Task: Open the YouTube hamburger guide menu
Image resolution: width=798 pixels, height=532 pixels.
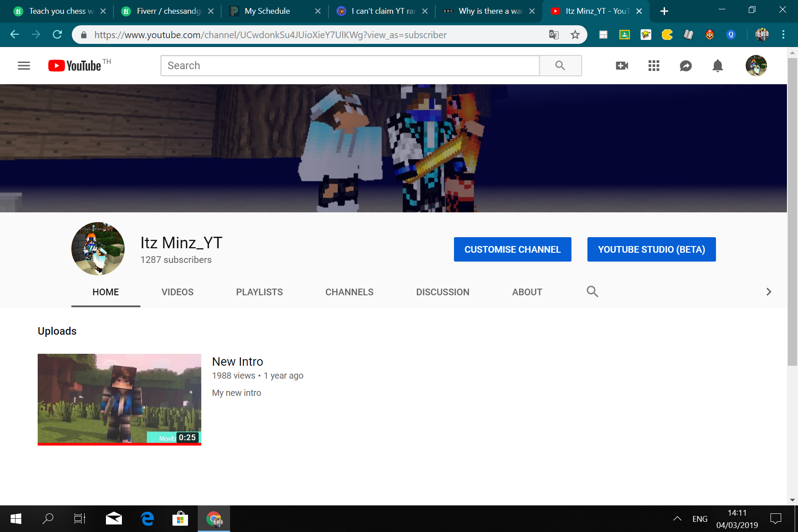Action: (x=24, y=66)
